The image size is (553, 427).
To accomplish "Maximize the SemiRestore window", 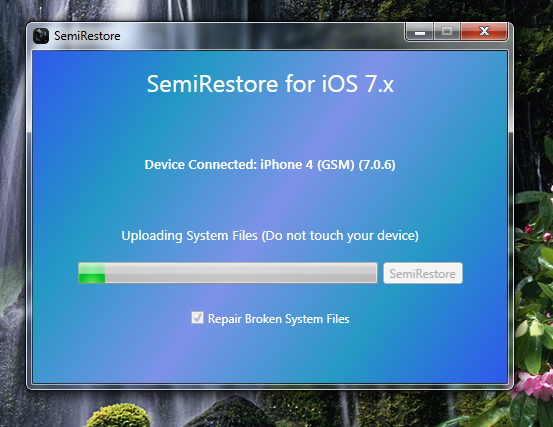I will click(x=447, y=32).
